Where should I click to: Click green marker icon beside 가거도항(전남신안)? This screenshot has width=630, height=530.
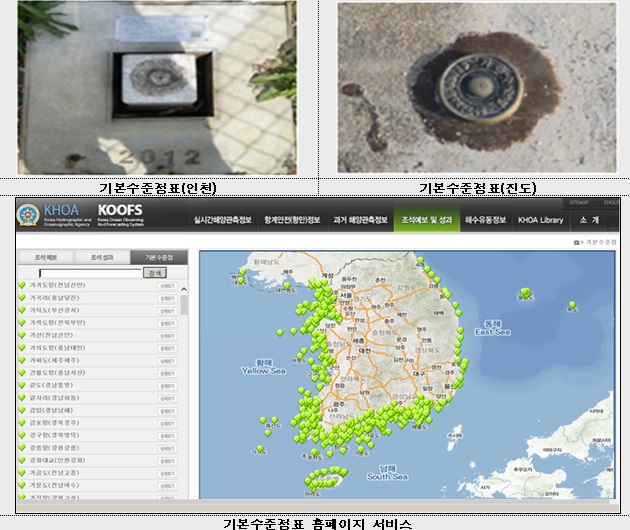(x=22, y=285)
